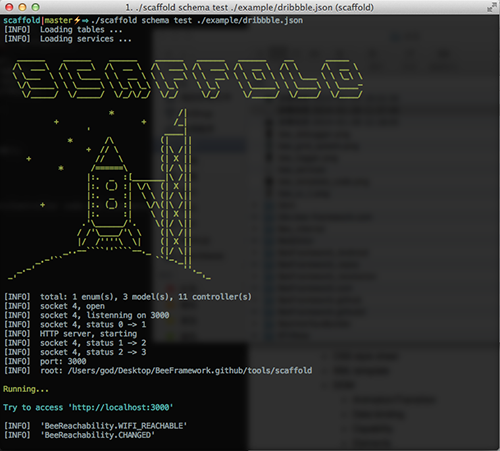500x451 pixels.
Task: Click the terminal window title text
Action: pyautogui.click(x=249, y=7)
